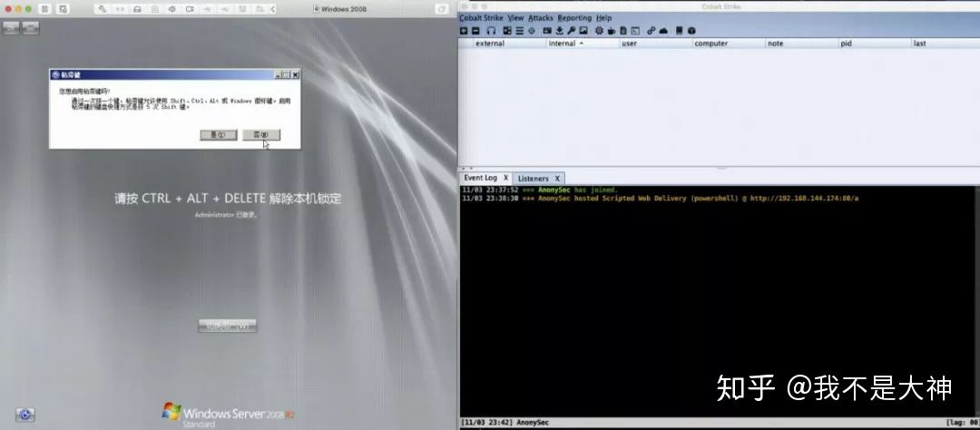Click the Disconnect minus icon in Cobalt Strike
This screenshot has width=980, height=430.
(x=475, y=31)
